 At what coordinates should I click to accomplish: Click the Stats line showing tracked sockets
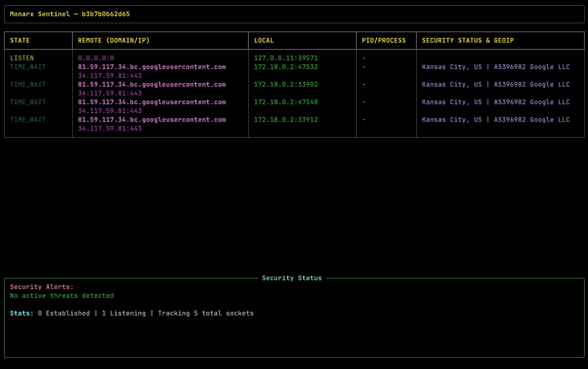[132, 313]
